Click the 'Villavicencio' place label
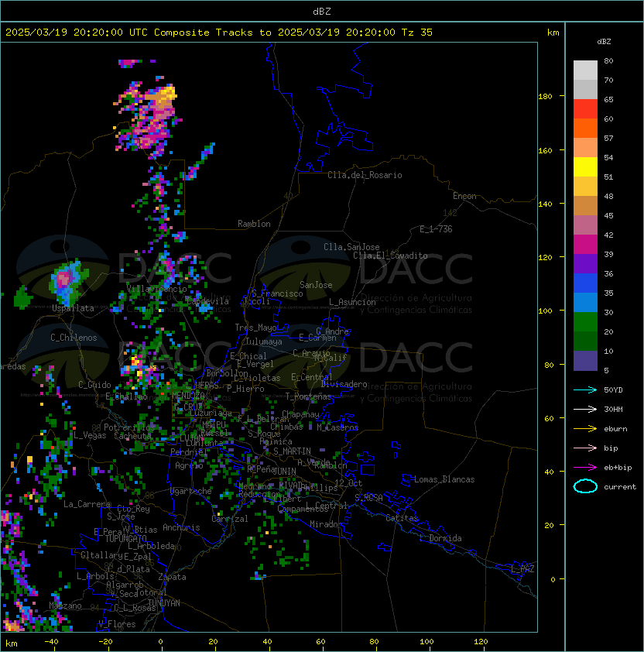The image size is (644, 652). [x=156, y=289]
